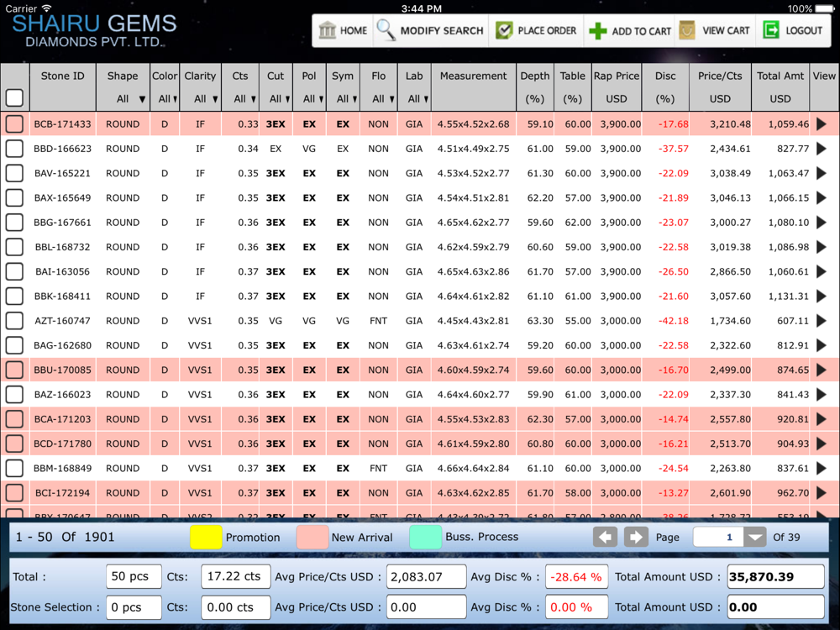Click the Logout arrow icon
The height and width of the screenshot is (630, 840).
770,30
